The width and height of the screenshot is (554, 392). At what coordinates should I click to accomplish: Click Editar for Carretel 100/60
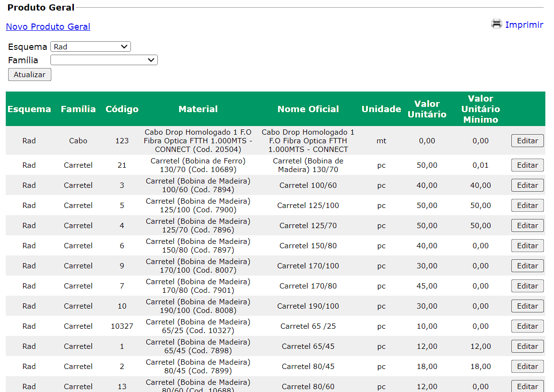coord(527,185)
